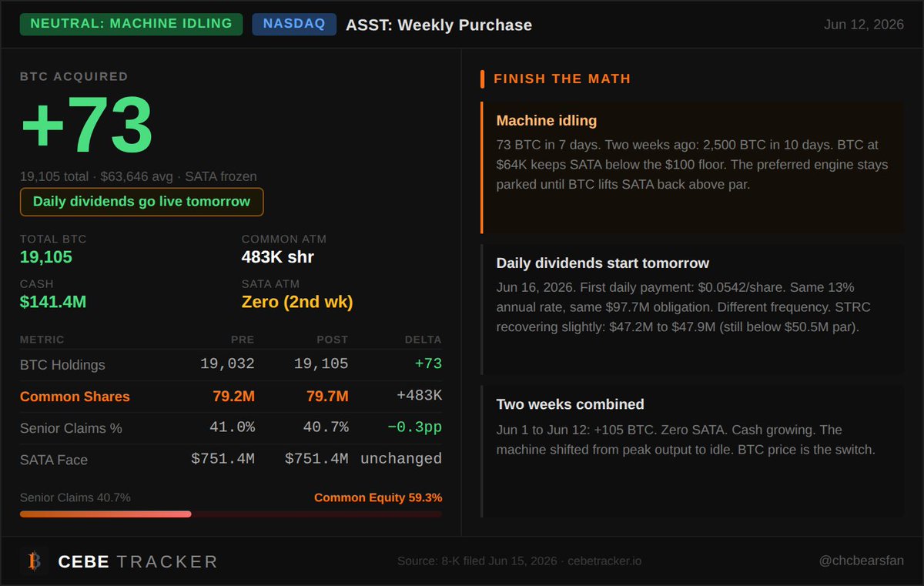This screenshot has width=924, height=586.
Task: Click the TOTAL BTC value 19,105
Action: (x=46, y=257)
